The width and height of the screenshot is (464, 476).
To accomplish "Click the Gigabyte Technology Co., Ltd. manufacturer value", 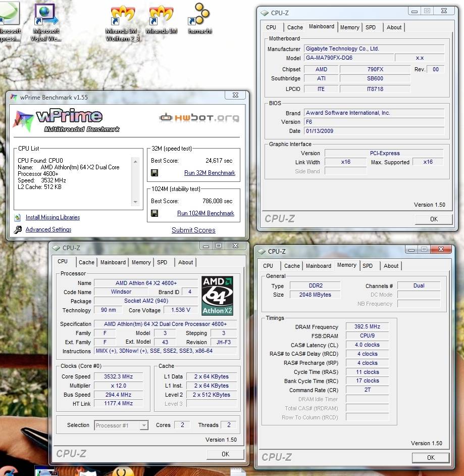I will 374,49.
